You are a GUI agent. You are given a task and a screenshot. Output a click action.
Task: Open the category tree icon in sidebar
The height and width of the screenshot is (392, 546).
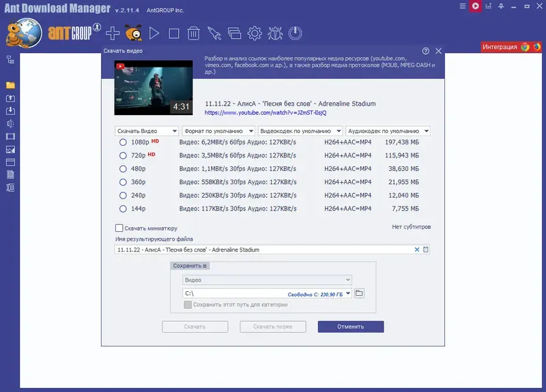[x=10, y=60]
